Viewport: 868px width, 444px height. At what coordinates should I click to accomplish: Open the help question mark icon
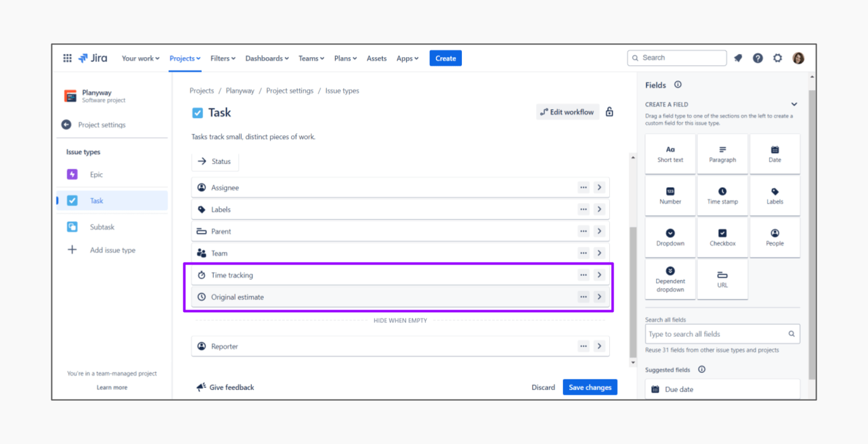tap(758, 58)
